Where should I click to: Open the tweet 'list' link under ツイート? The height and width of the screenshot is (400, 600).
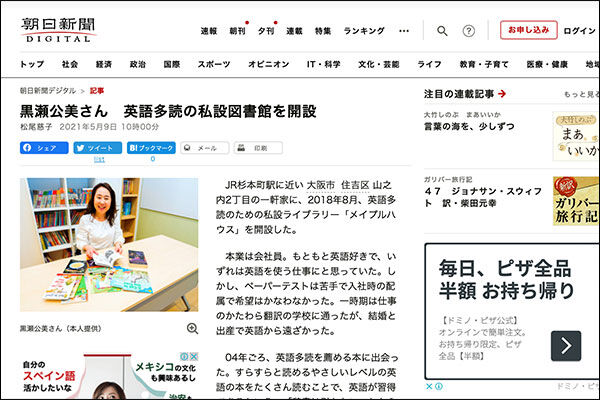[99, 159]
